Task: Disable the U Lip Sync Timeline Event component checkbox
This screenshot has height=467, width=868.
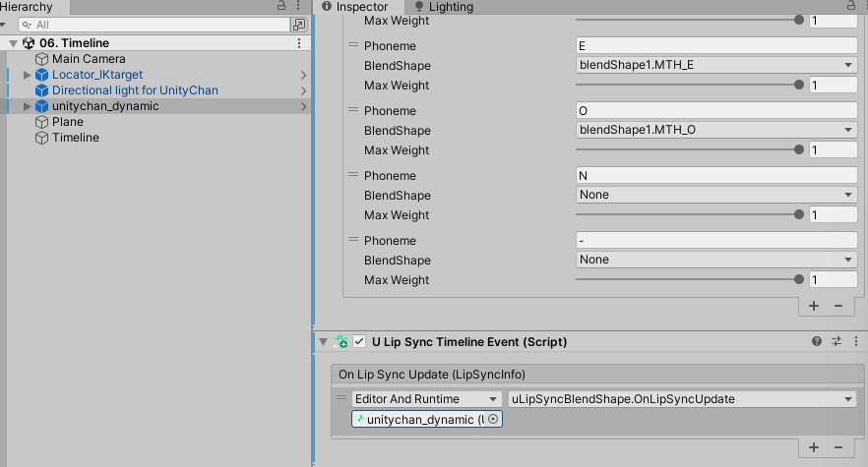Action: point(359,341)
